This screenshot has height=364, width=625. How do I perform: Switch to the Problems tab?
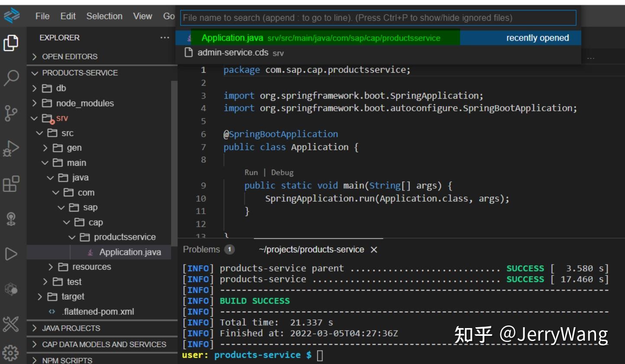click(208, 249)
